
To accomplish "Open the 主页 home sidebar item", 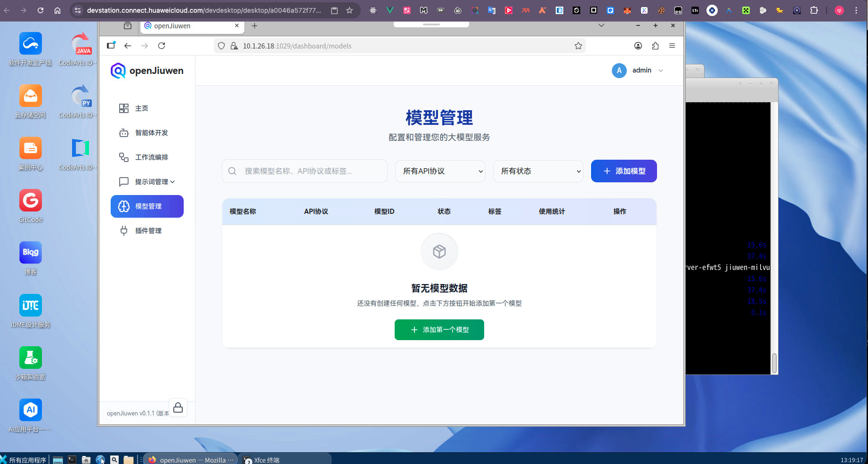I will pos(147,108).
